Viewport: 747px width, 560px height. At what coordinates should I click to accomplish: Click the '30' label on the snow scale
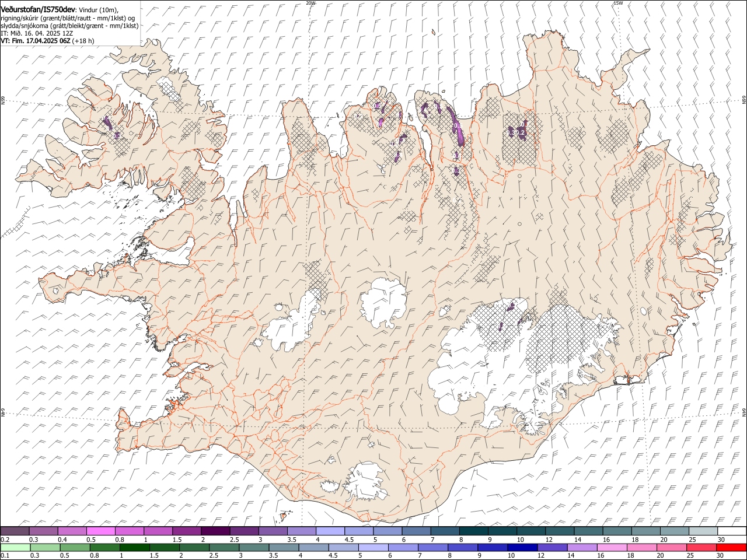[x=721, y=540]
